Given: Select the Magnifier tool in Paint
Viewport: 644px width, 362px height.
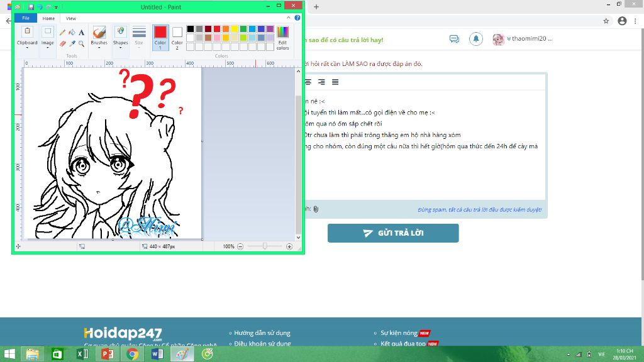Looking at the screenshot, I should 81,43.
